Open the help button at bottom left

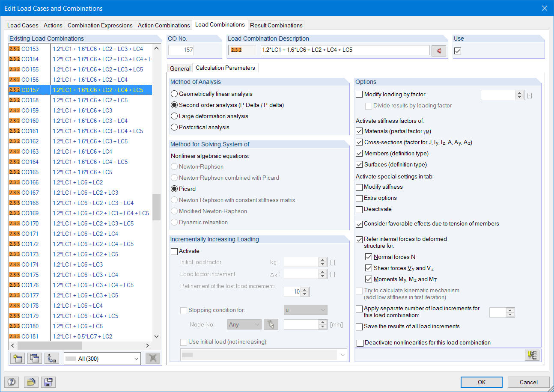point(12,382)
